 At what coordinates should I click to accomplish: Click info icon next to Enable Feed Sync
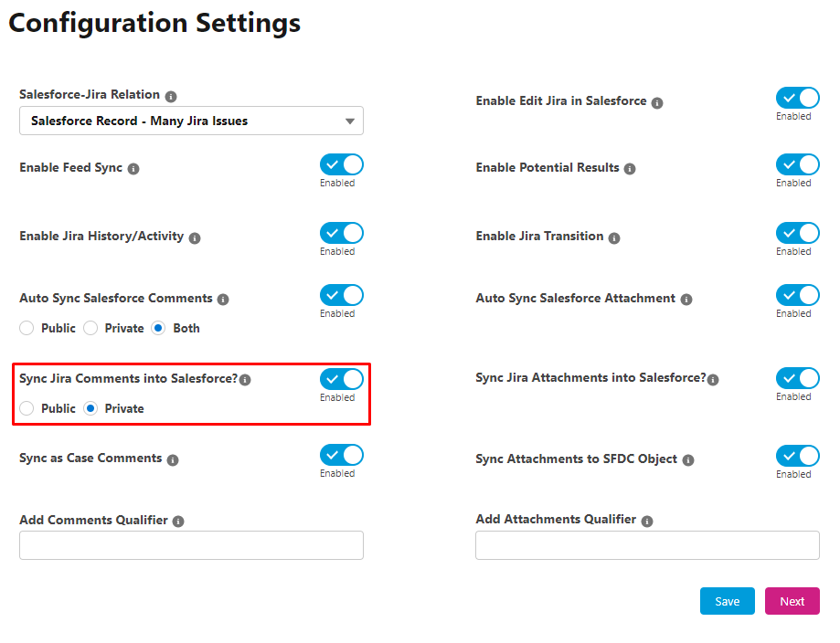click(x=133, y=169)
